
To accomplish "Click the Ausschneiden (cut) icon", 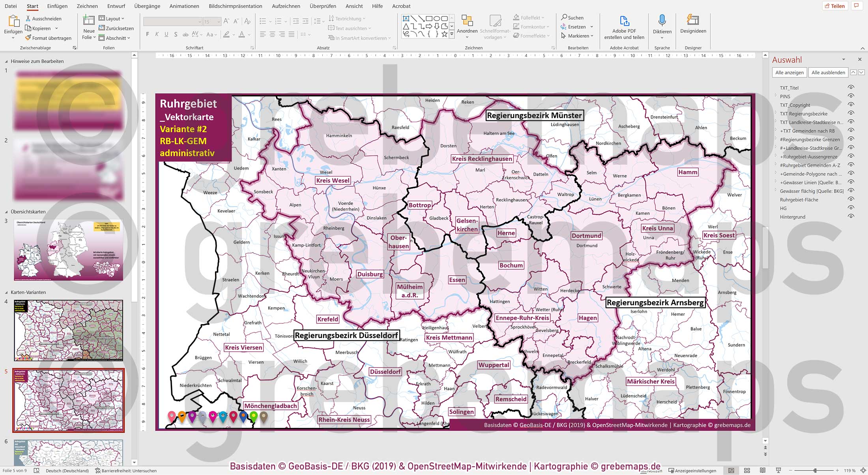I will click(28, 18).
